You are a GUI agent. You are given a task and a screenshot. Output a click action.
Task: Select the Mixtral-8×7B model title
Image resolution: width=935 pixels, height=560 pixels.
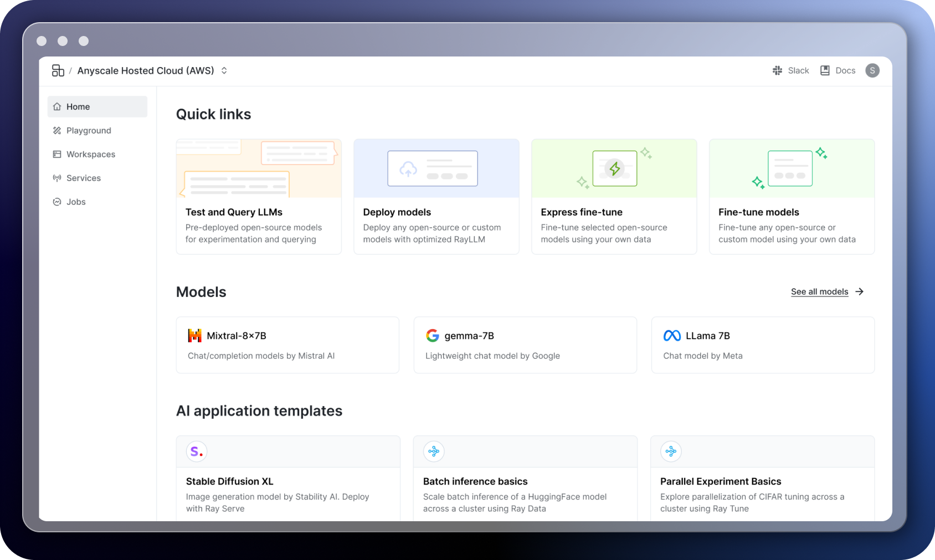(x=237, y=336)
